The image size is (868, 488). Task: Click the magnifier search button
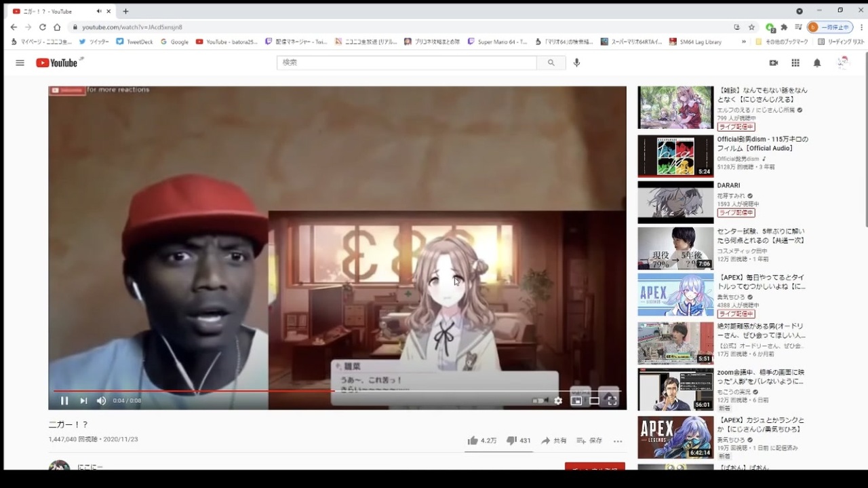551,62
